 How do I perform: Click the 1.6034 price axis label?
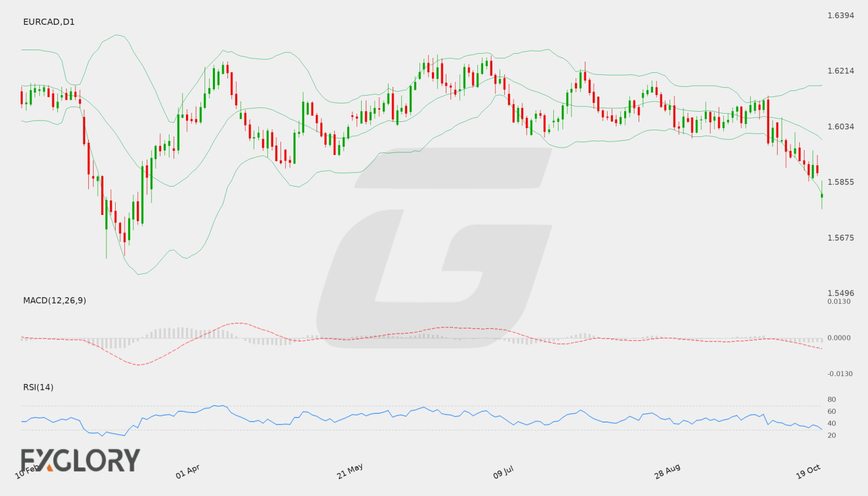[841, 127]
